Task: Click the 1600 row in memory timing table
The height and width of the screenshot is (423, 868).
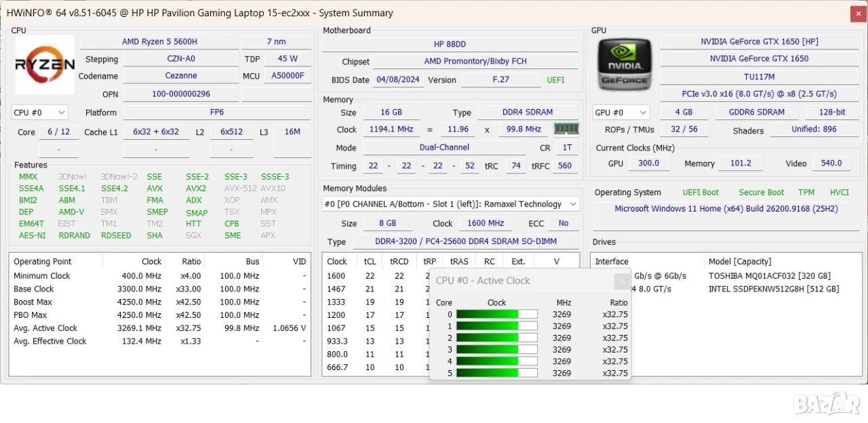Action: point(376,276)
